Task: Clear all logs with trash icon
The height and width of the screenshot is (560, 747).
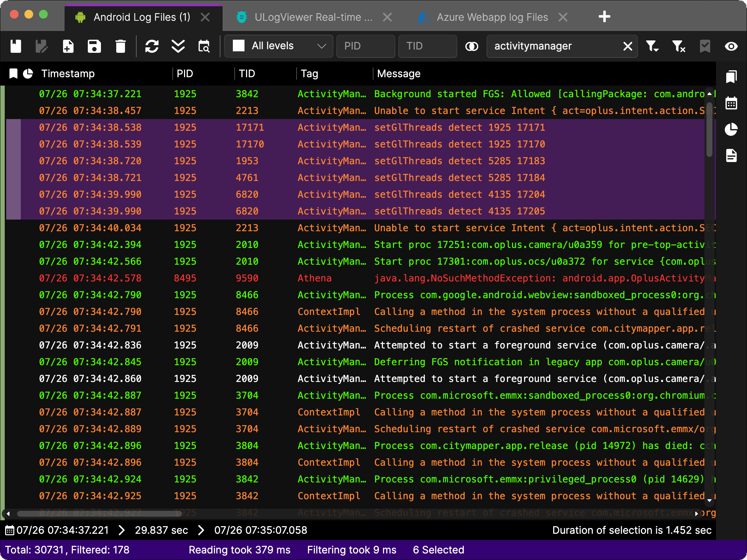Action: pos(121,46)
